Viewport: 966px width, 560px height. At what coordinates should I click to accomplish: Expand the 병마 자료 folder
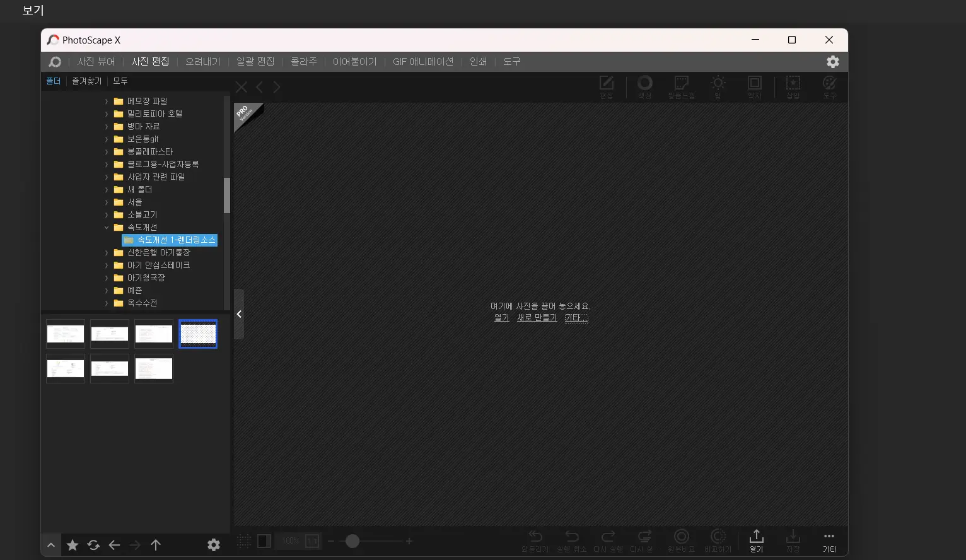click(107, 126)
